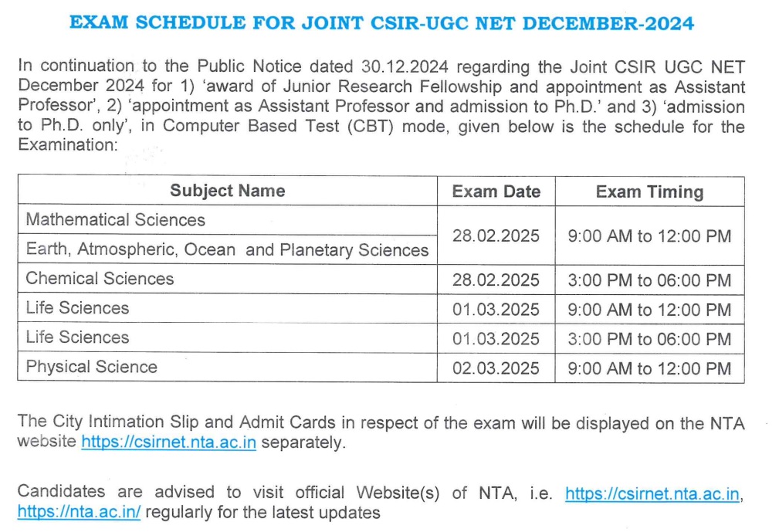Open the csirnet link after 'NTA, i.e.'
779x532 pixels.
click(653, 493)
